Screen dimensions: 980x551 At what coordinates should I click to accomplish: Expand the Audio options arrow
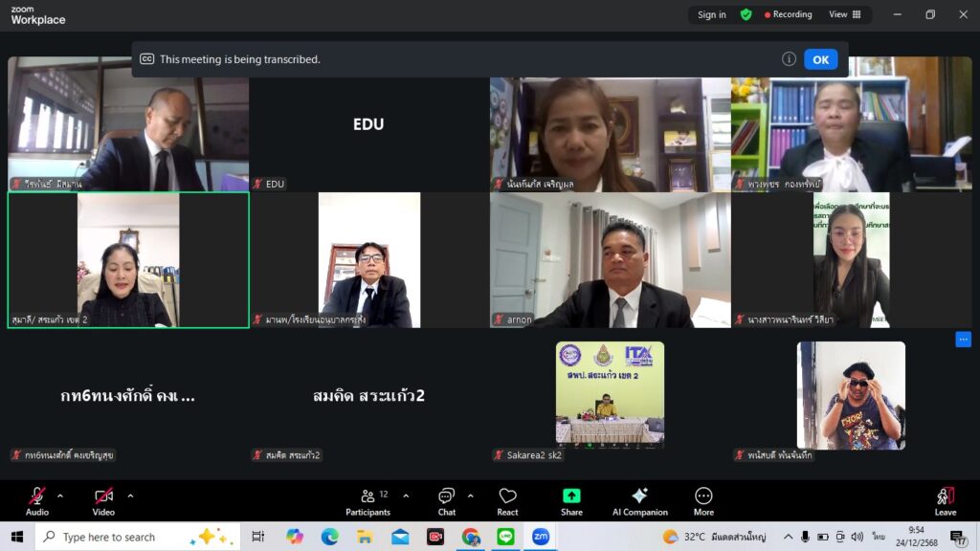[60, 496]
